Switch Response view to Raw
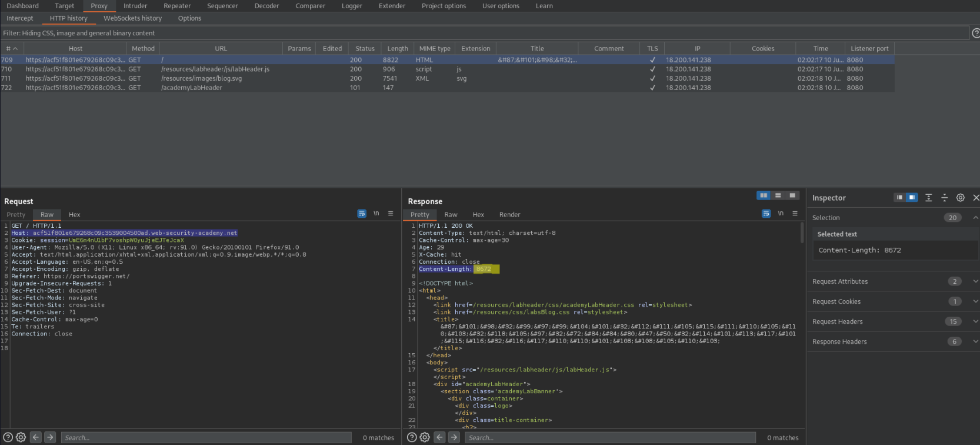Image resolution: width=980 pixels, height=445 pixels. point(451,215)
